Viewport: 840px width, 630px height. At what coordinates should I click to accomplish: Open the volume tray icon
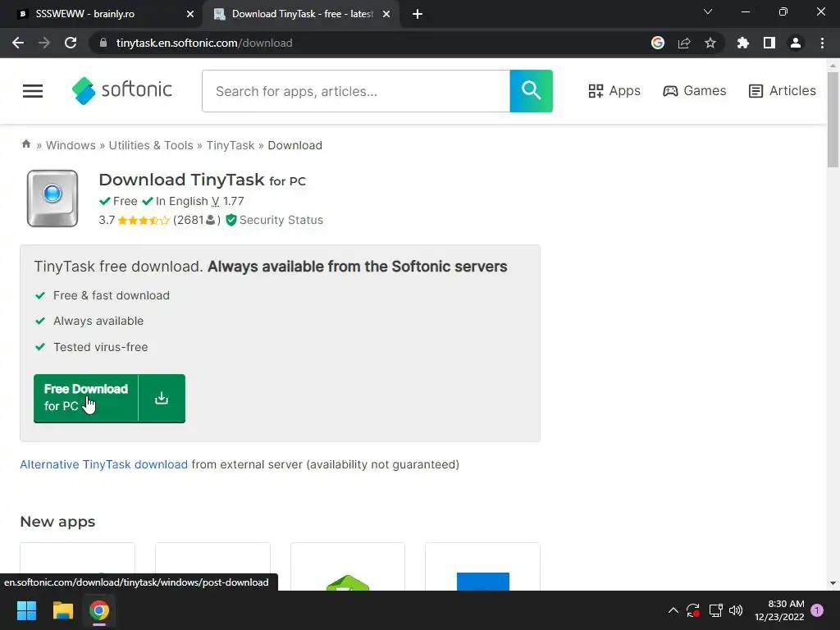(x=736, y=610)
